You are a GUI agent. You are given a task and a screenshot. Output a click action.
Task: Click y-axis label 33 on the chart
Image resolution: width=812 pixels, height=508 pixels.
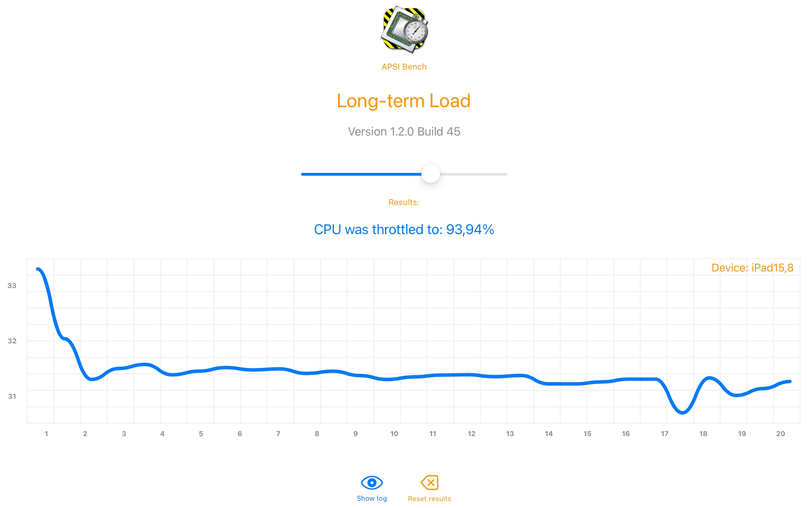coord(12,286)
